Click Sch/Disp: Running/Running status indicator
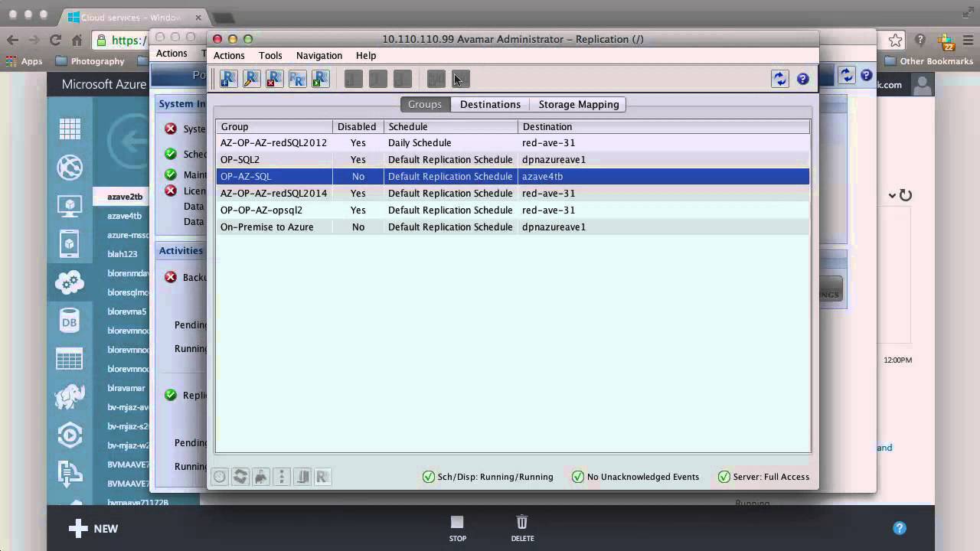 [x=488, y=477]
